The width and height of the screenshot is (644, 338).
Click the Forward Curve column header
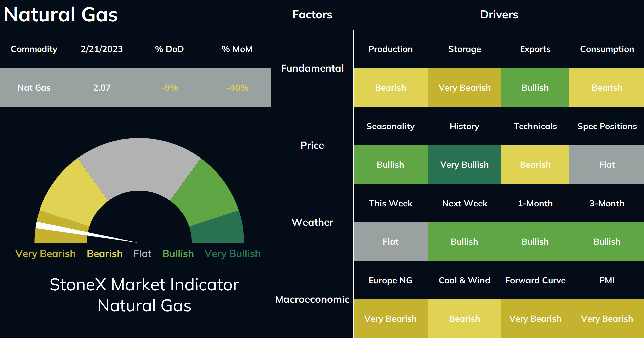pyautogui.click(x=535, y=280)
